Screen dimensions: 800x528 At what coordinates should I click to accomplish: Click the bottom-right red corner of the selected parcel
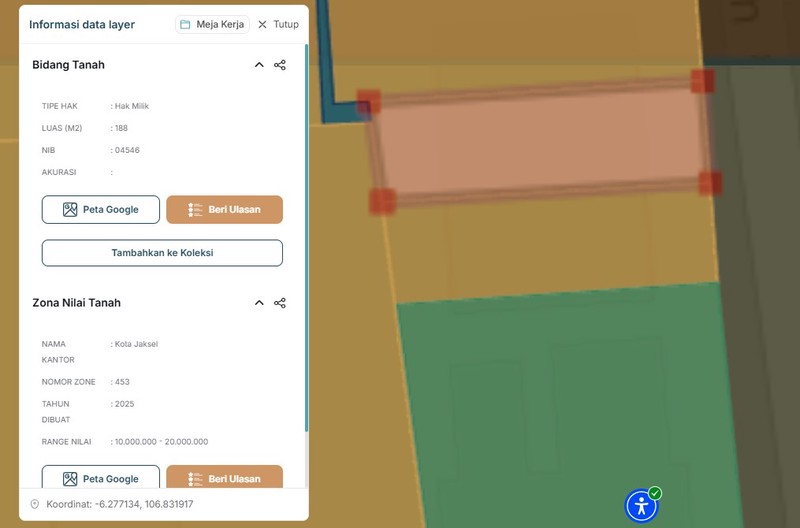pos(710,183)
